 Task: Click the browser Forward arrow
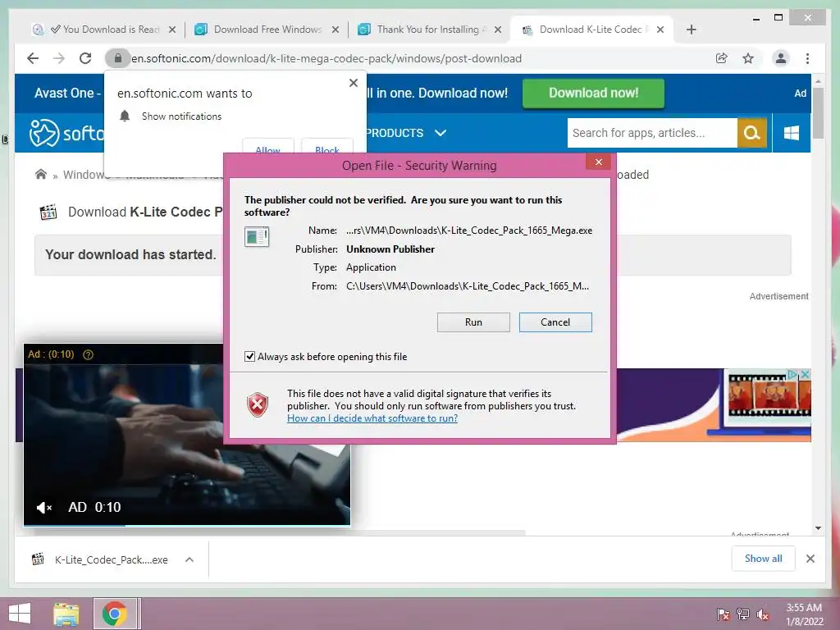point(59,58)
